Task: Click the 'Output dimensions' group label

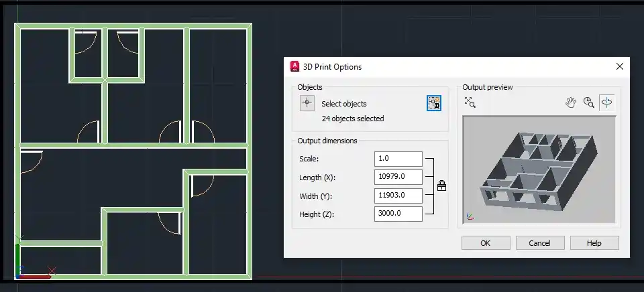Action: coord(327,141)
